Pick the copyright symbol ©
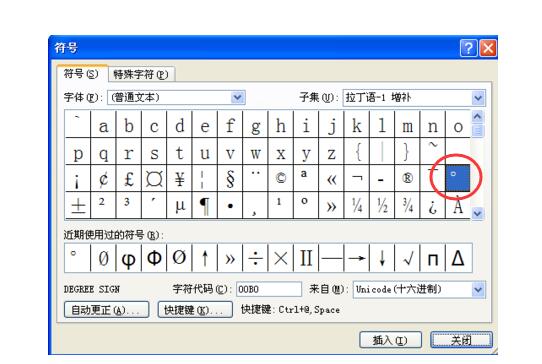Viewport: 542px width, 364px height. click(281, 178)
